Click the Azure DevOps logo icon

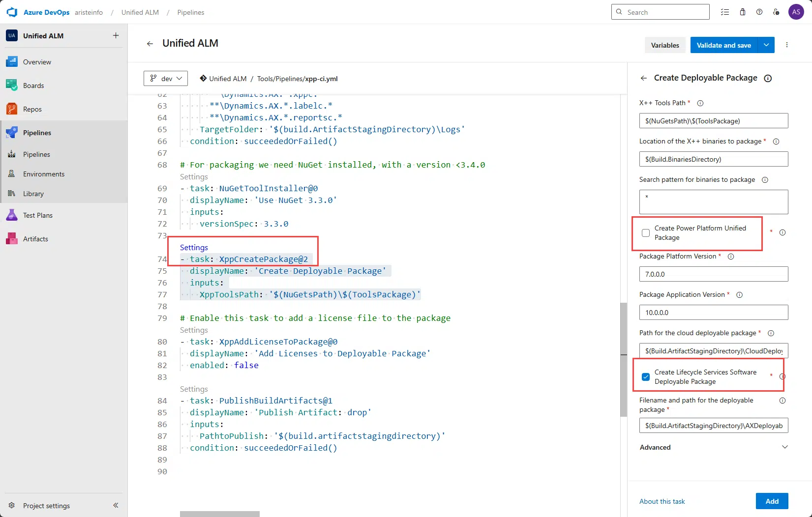[x=12, y=12]
